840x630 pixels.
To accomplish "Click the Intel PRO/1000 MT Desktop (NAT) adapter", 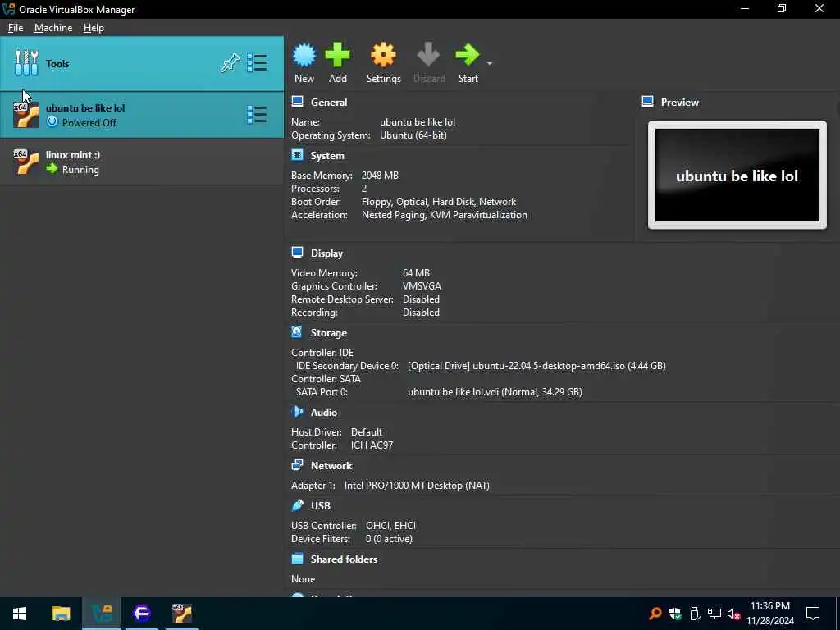I will (417, 486).
